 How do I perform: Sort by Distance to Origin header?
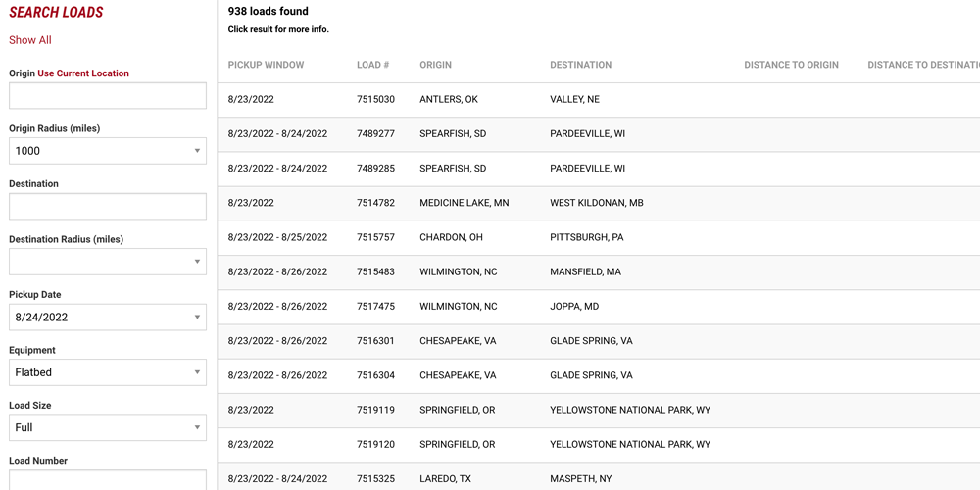coord(791,65)
